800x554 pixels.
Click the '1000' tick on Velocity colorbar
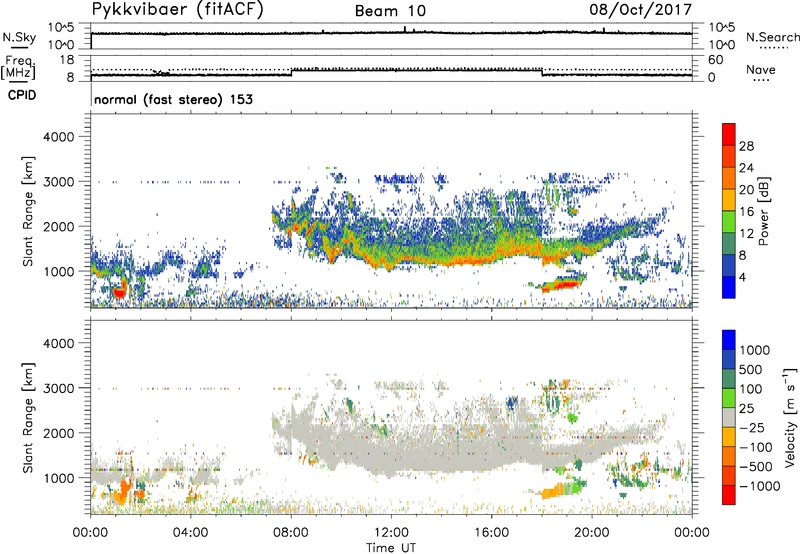click(755, 350)
